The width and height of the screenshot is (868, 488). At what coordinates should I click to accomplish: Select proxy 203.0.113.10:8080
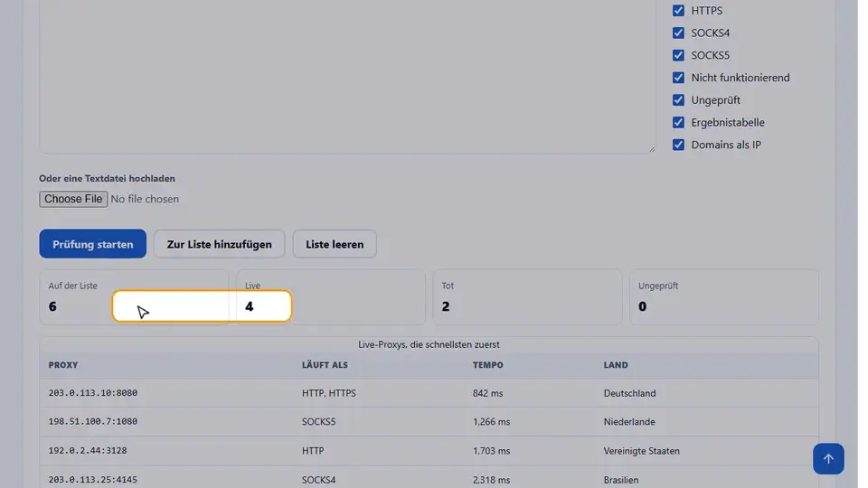(92, 393)
